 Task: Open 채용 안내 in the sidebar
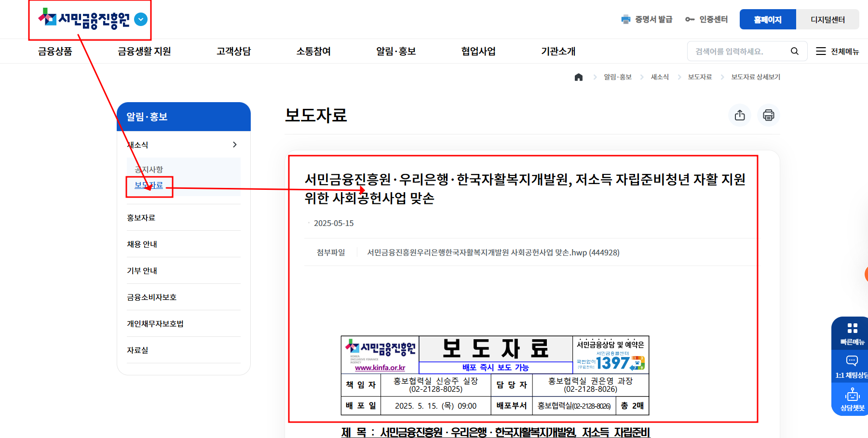(x=142, y=244)
